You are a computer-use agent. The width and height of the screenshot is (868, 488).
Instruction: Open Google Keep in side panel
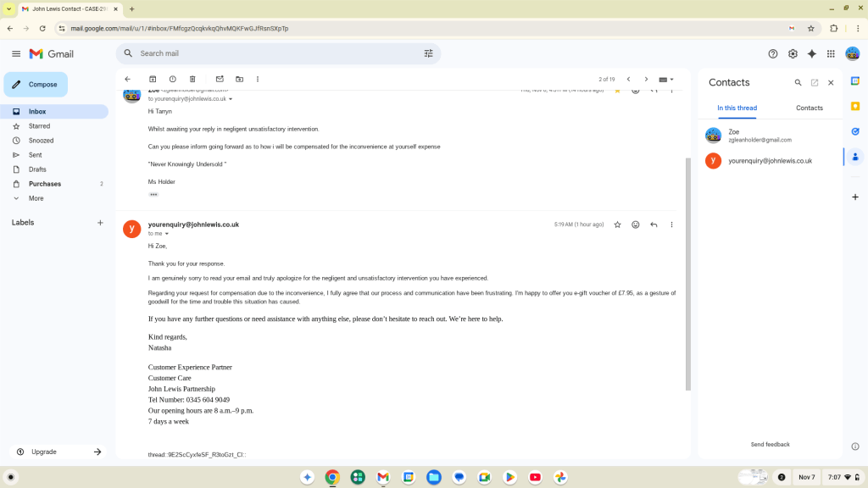click(854, 106)
